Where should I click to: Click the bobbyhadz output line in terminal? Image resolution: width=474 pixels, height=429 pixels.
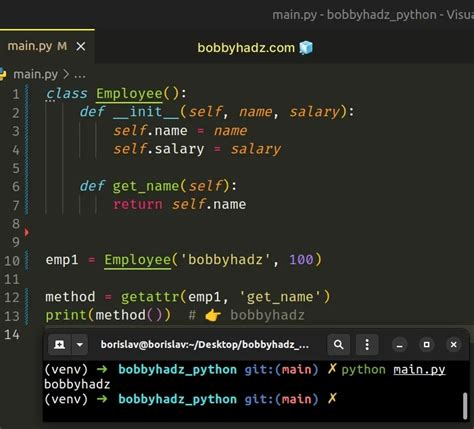77,385
